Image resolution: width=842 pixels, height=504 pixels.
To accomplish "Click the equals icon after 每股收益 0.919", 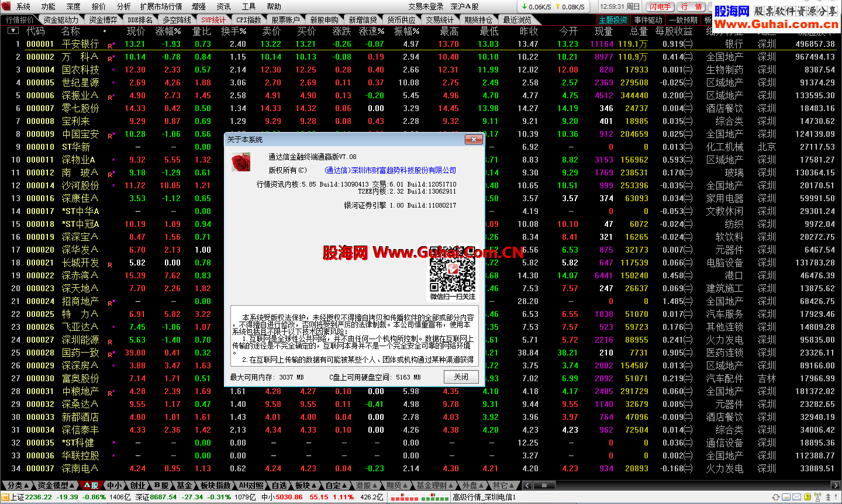I will pyautogui.click(x=688, y=44).
